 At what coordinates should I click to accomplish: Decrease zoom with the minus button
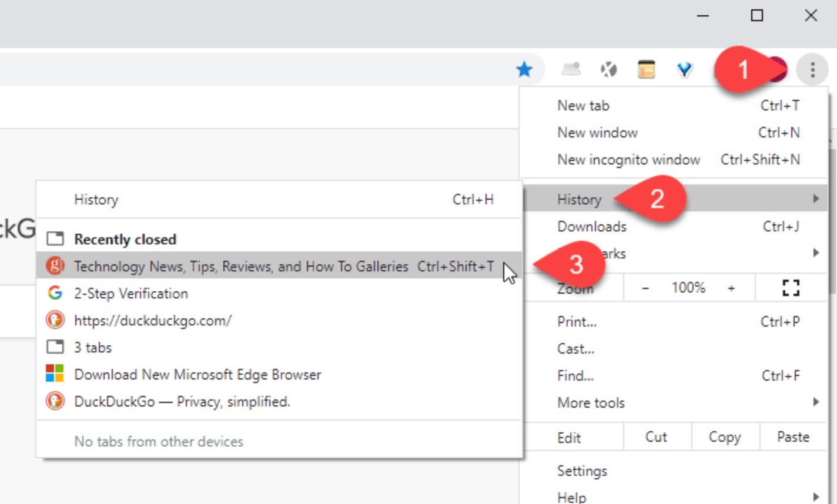click(645, 288)
